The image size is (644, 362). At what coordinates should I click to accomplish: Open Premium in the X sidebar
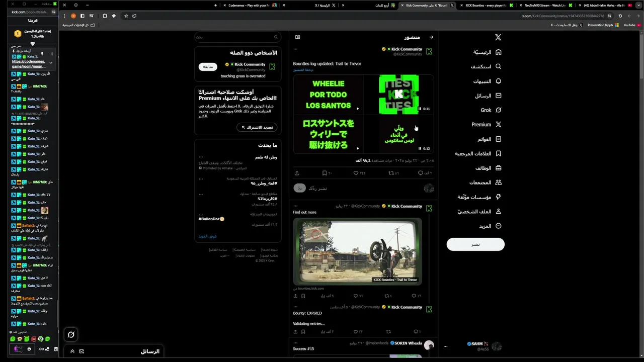pos(487,124)
